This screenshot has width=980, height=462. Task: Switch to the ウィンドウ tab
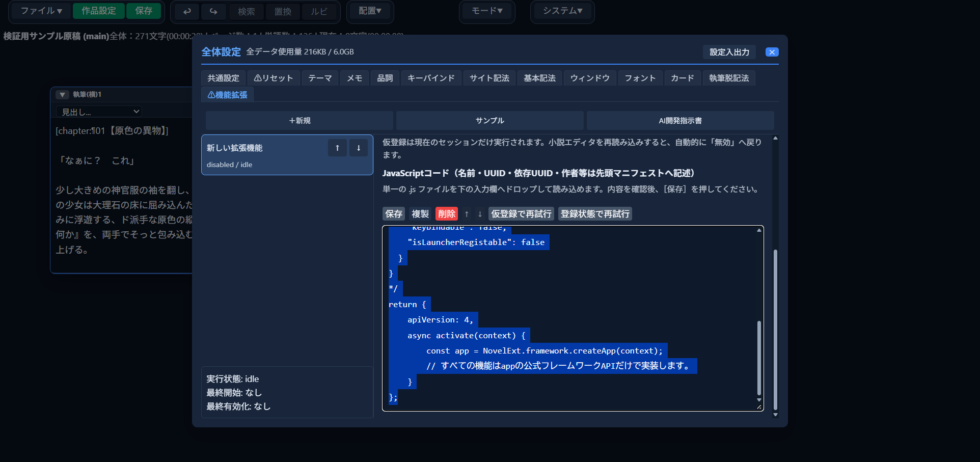coord(590,78)
